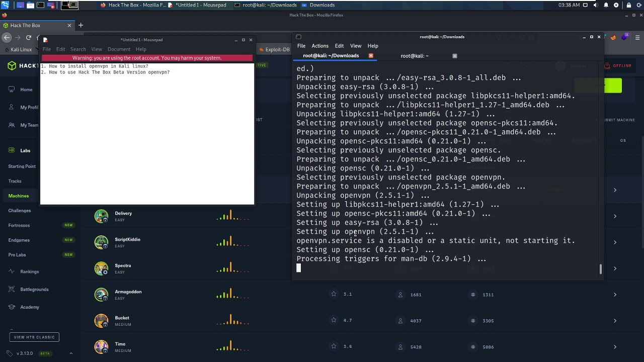The height and width of the screenshot is (362, 644).
Task: Open the notifications bell in system tray
Action: [607, 5]
